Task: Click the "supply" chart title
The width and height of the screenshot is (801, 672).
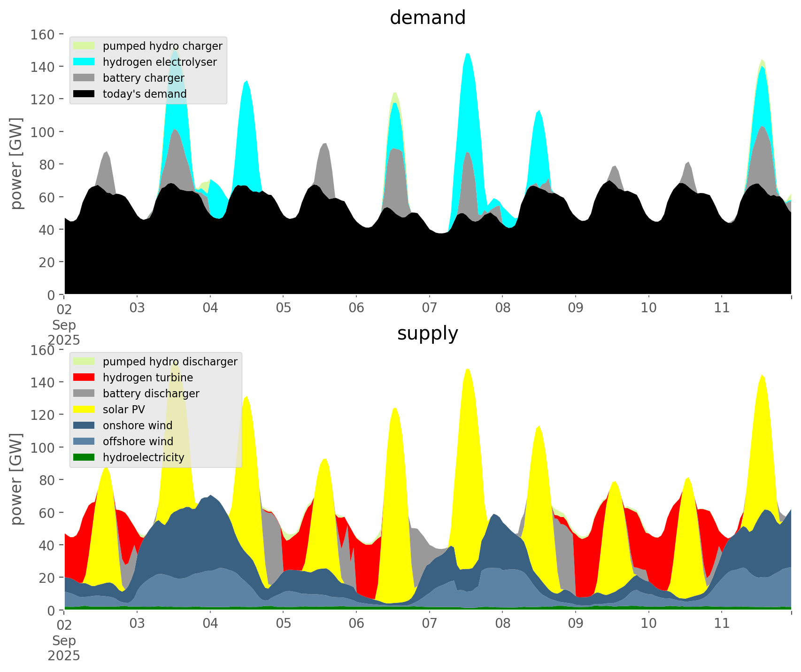Action: coord(427,333)
